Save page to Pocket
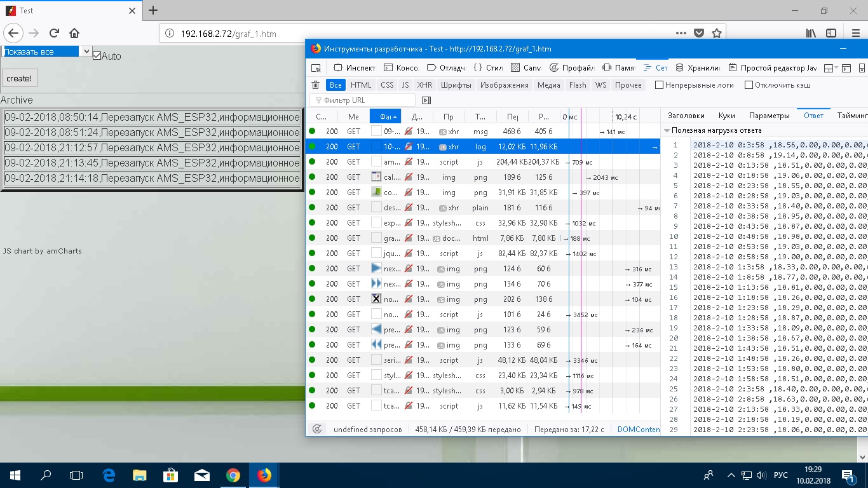 [699, 33]
